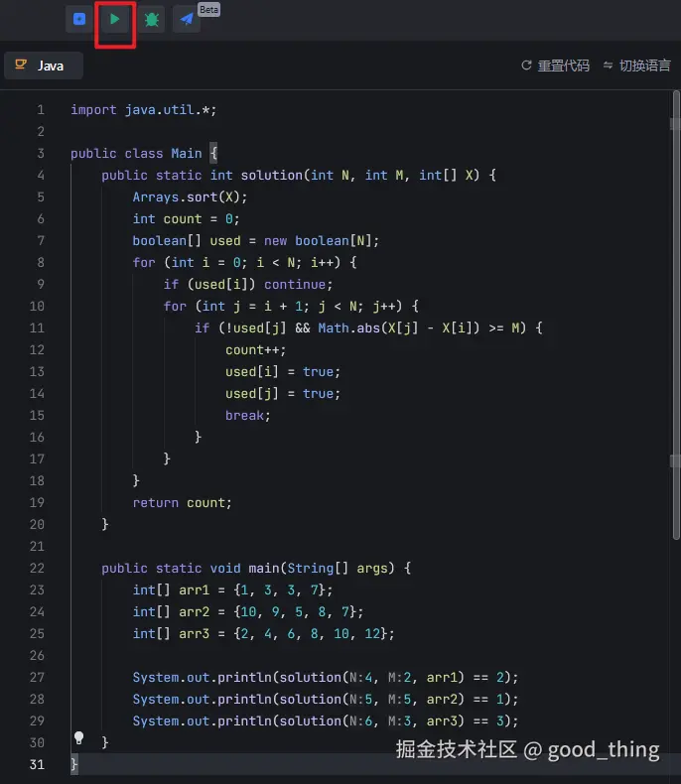Click 'int count = 0;' line
681x784 pixels.
pos(186,219)
